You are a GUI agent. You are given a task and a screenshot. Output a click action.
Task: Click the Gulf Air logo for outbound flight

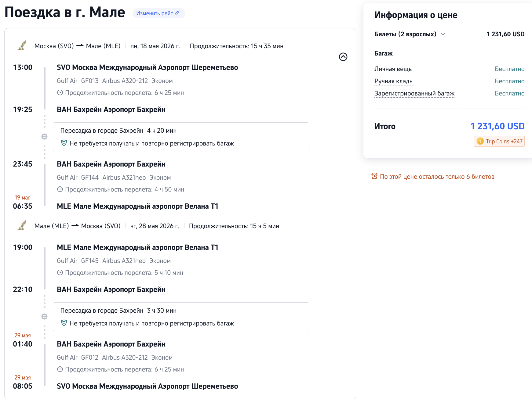point(22,46)
